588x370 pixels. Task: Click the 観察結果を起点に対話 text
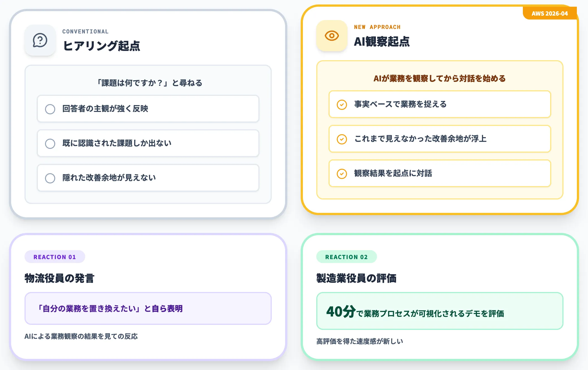pos(393,173)
